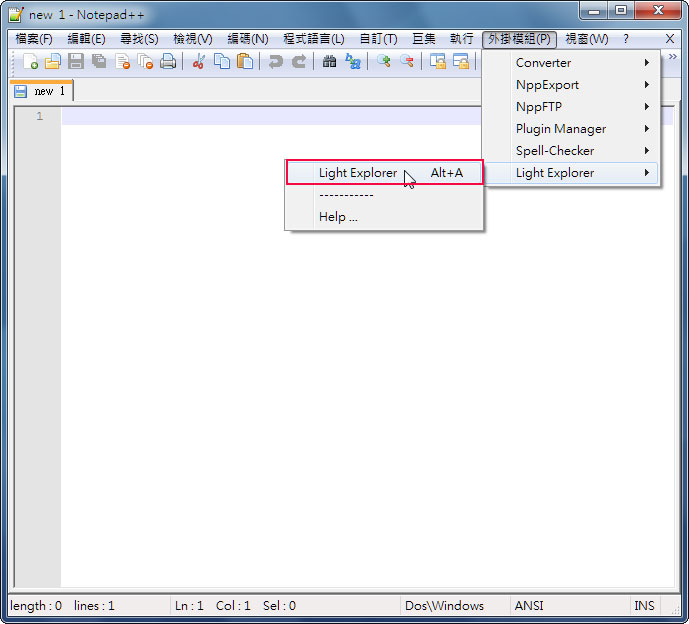Click the ANSI encoding status field
The height and width of the screenshot is (624, 689).
coord(569,606)
